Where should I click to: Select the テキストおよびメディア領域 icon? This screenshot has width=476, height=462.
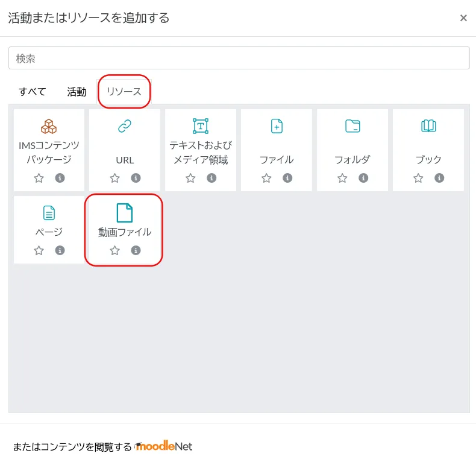coord(201,126)
